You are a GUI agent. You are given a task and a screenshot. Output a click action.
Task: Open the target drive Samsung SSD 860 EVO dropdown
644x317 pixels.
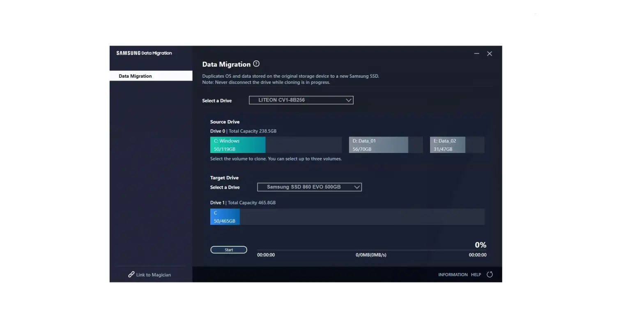(309, 187)
